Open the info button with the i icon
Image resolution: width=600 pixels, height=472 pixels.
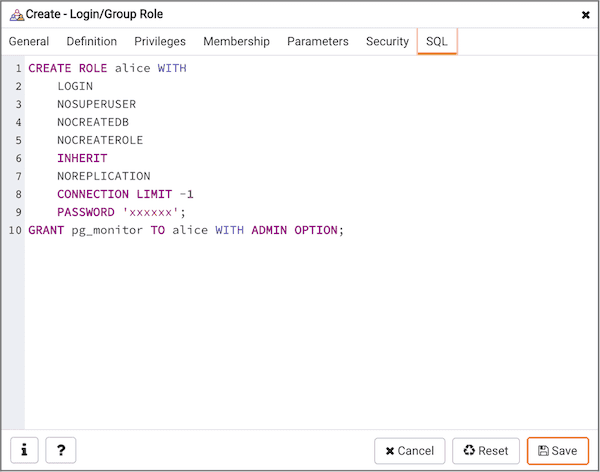[x=24, y=451]
